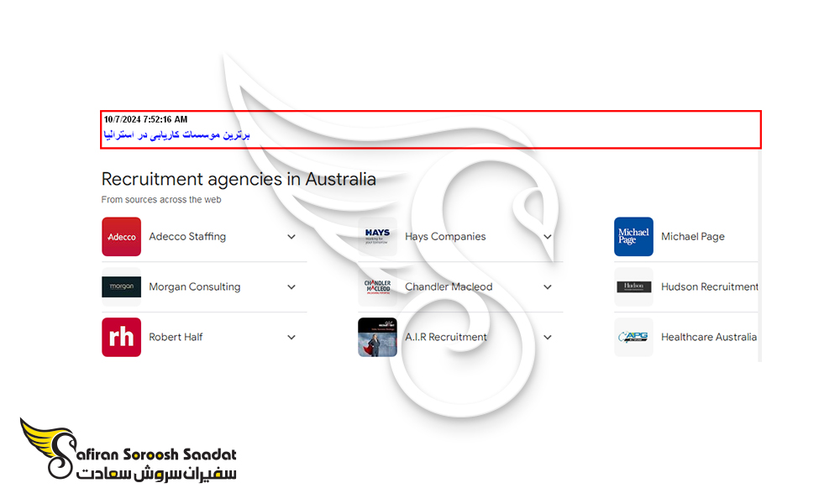The width and height of the screenshot is (840, 504).
Task: Open the Hays Companies name
Action: pos(445,237)
